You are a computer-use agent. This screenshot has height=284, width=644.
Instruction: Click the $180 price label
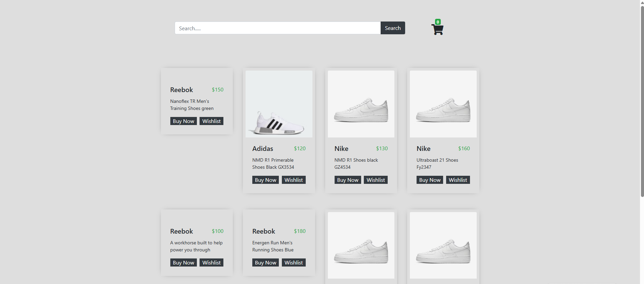point(300,231)
